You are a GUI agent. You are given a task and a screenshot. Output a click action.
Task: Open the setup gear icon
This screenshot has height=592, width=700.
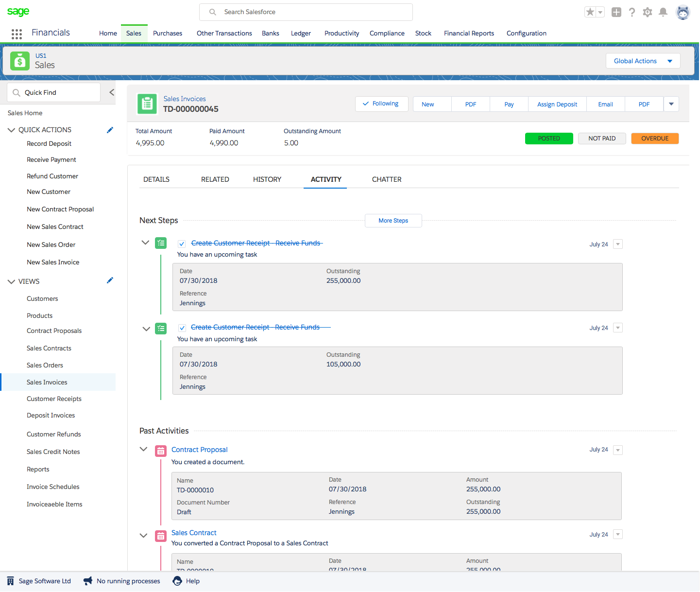click(648, 12)
